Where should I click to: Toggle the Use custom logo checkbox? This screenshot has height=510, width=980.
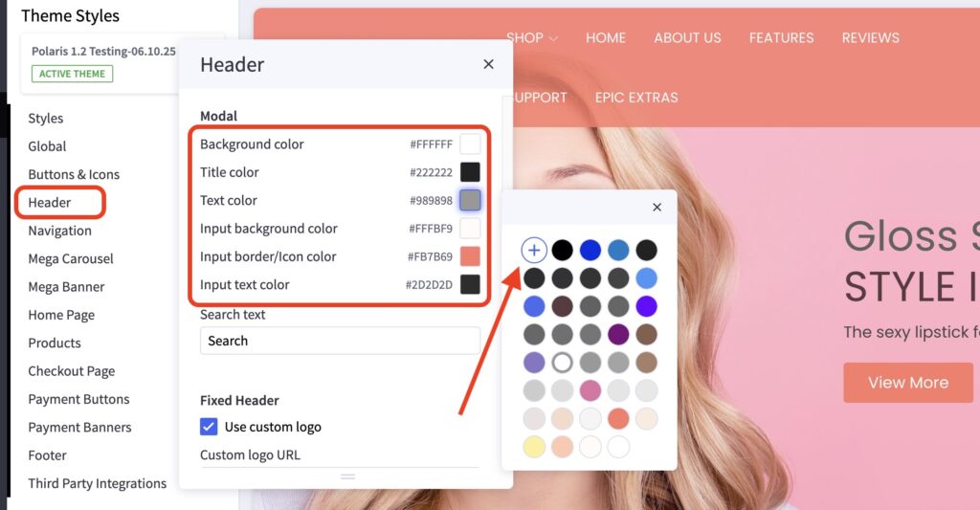[209, 427]
